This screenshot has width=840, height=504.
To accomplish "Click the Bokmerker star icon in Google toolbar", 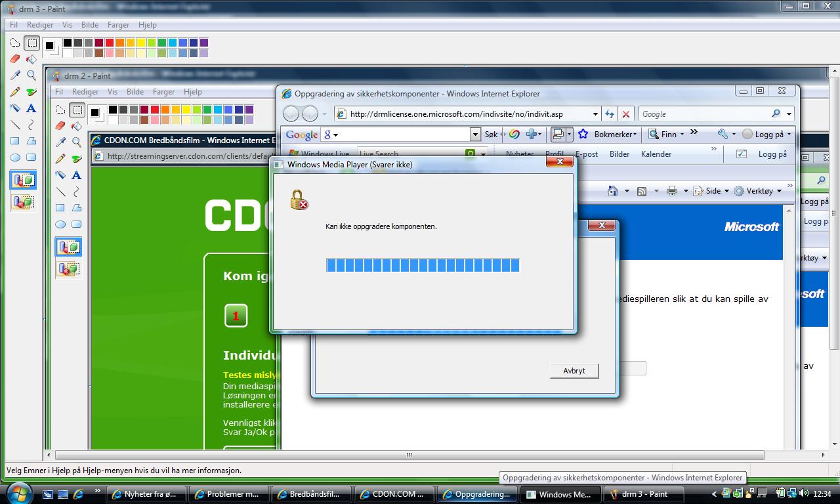I will (x=583, y=134).
